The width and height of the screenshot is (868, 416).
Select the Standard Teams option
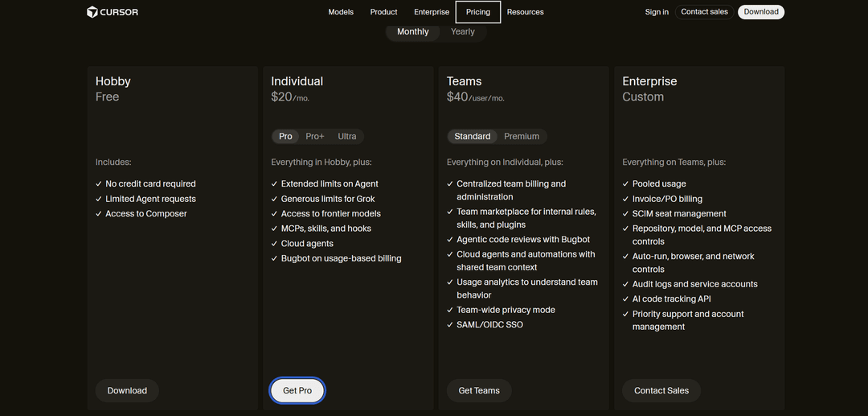coord(473,136)
